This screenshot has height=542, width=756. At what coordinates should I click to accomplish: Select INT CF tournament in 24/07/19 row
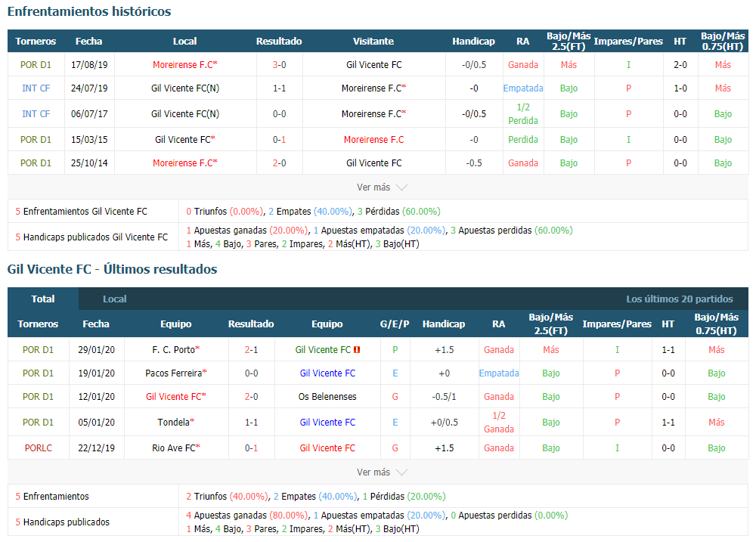click(x=36, y=88)
